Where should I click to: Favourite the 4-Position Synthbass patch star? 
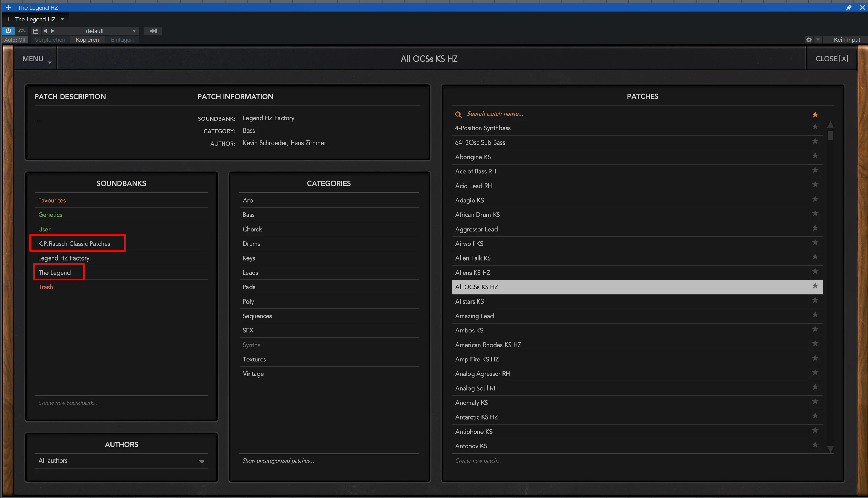coord(815,127)
